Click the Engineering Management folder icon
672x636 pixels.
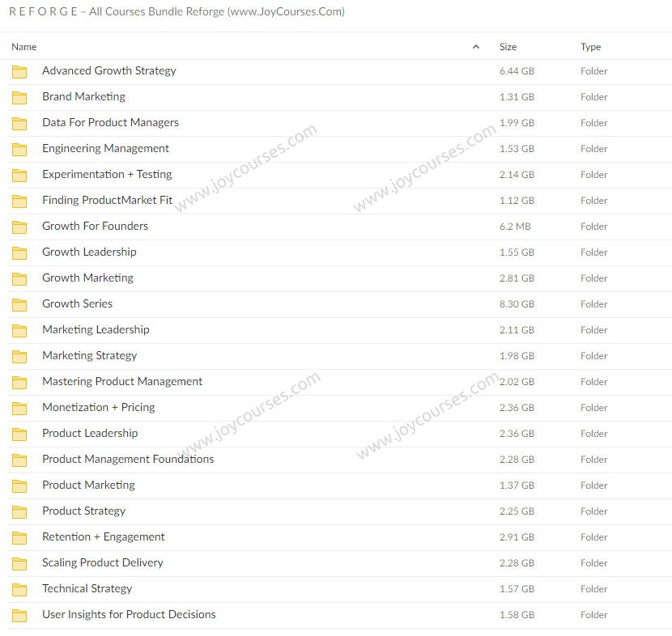19,149
